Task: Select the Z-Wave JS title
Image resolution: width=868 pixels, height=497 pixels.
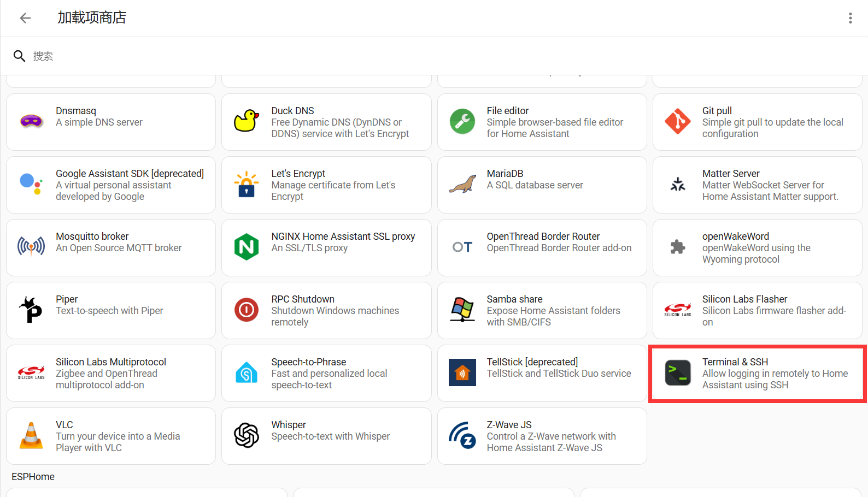Action: [x=509, y=425]
